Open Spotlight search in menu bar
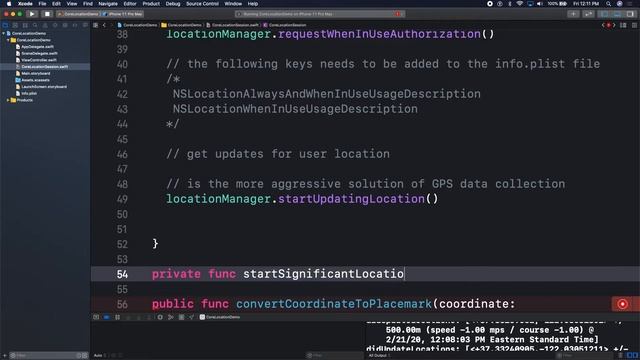The width and height of the screenshot is (640, 360). (x=608, y=4)
